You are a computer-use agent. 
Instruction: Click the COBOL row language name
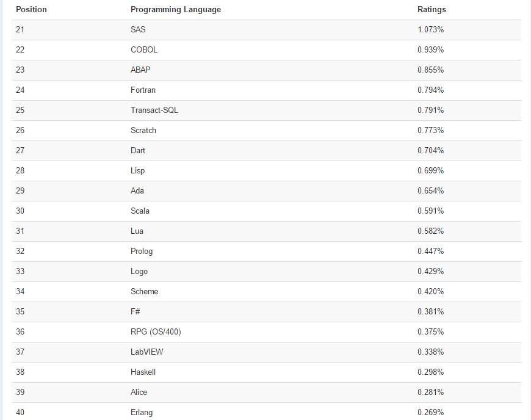pyautogui.click(x=144, y=50)
